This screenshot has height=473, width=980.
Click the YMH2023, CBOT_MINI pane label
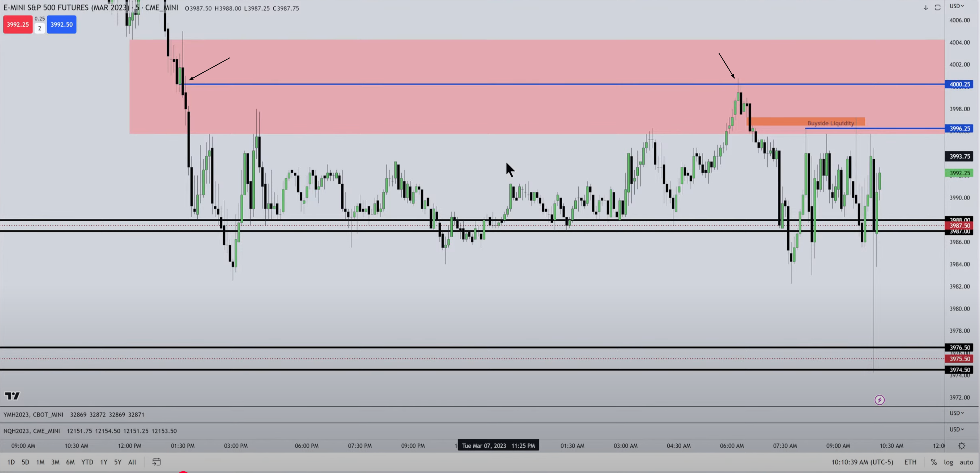34,414
